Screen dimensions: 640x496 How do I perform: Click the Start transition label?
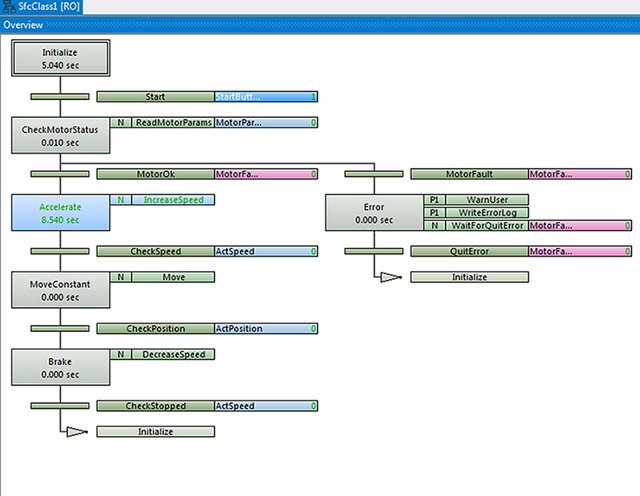point(156,97)
